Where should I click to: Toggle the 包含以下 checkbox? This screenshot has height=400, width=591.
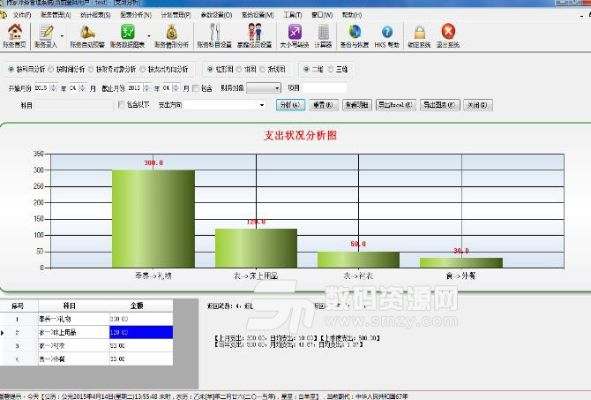pyautogui.click(x=121, y=105)
